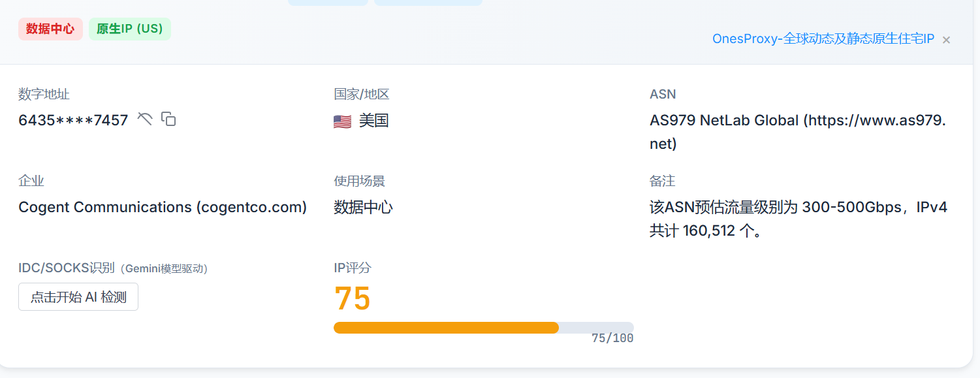Click the US flag icon under 国家/地区
980x378 pixels.
(x=341, y=120)
